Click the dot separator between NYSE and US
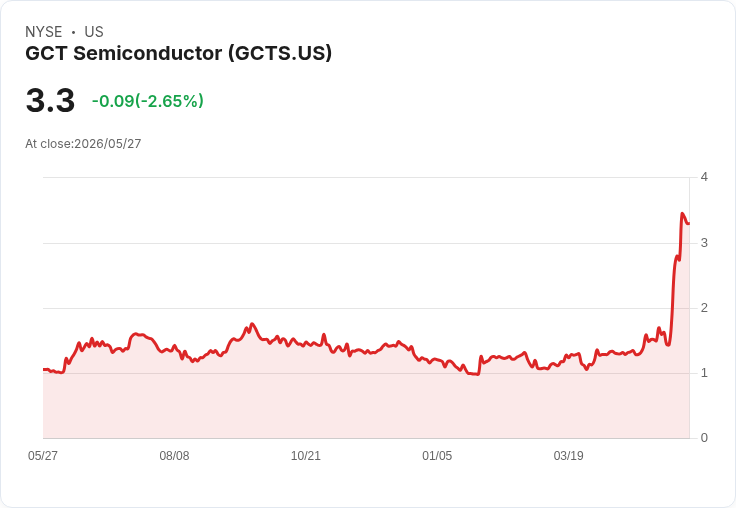Image resolution: width=736 pixels, height=508 pixels. pos(73,32)
